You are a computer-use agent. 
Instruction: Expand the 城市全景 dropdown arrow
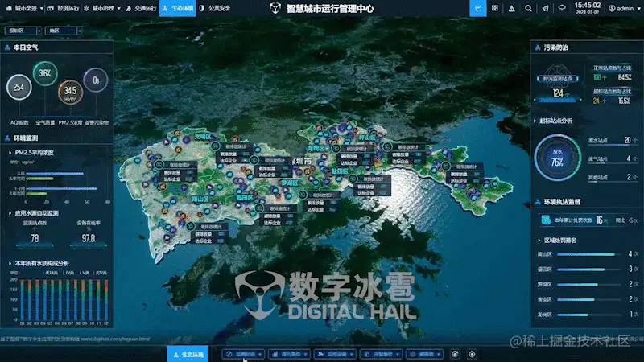tap(42, 9)
